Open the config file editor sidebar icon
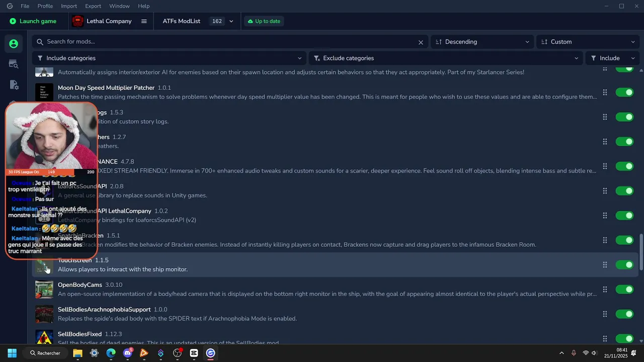 point(14,84)
